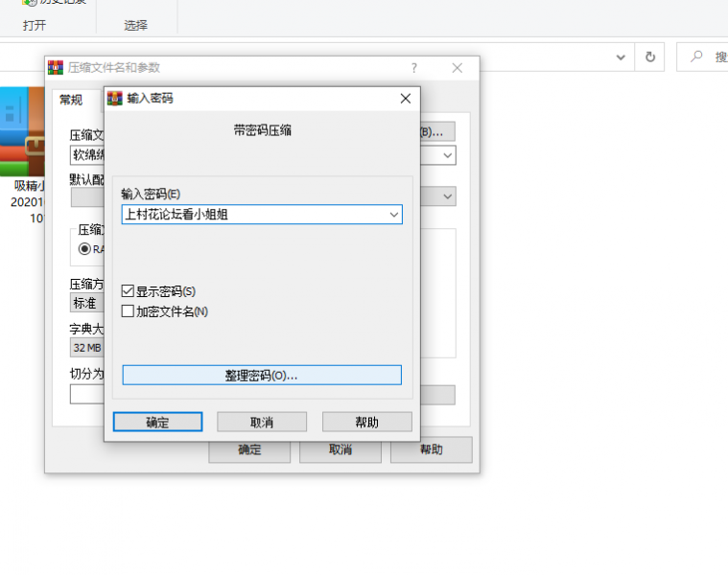Click the WinRAR icon in the 输入密码 title bar
728x575 pixels.
tap(115, 99)
